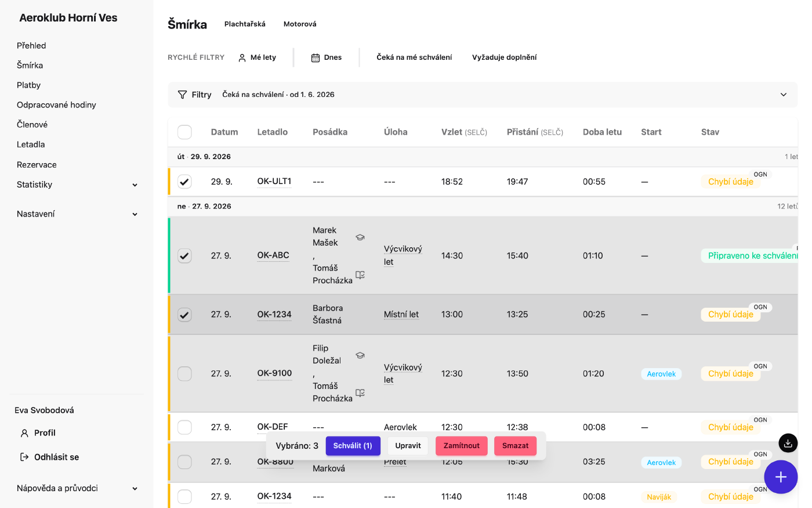Screen dimensions: 812x508
Task: Open the OK-ULT1 aircraft link
Action: (x=274, y=181)
